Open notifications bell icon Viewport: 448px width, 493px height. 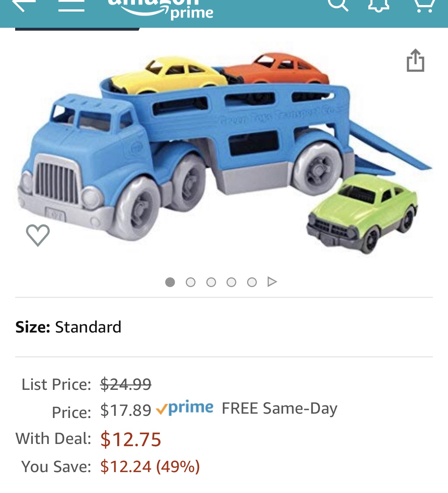tap(378, 5)
